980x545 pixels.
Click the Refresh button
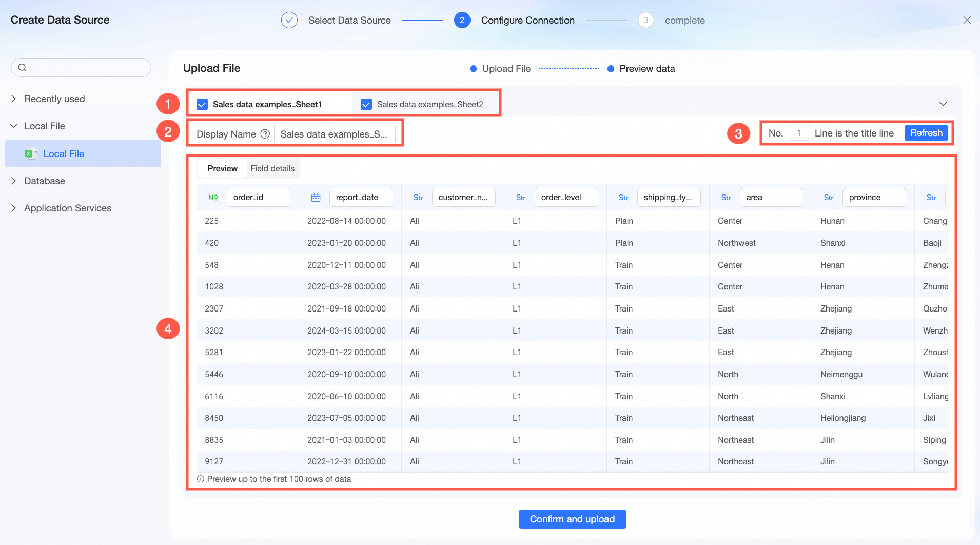(x=926, y=133)
